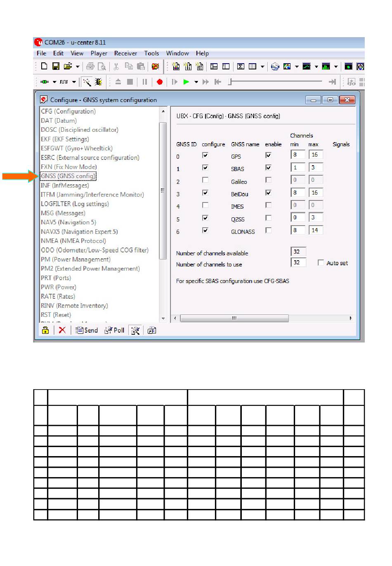
Task: Click the Paste clipboard icon
Action: coord(141,66)
